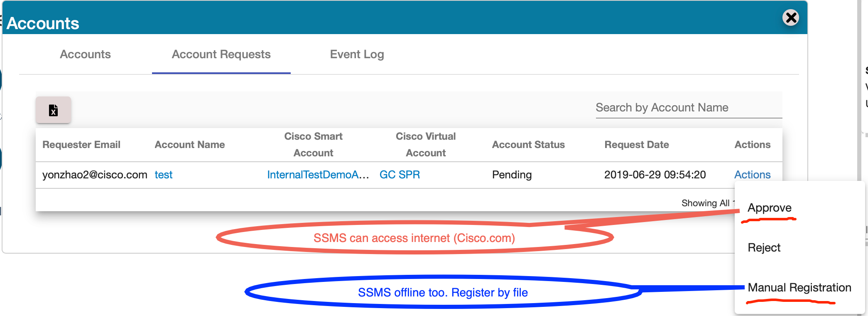Choose Reject in the actions menu
Image resolution: width=868 pixels, height=316 pixels.
click(764, 248)
